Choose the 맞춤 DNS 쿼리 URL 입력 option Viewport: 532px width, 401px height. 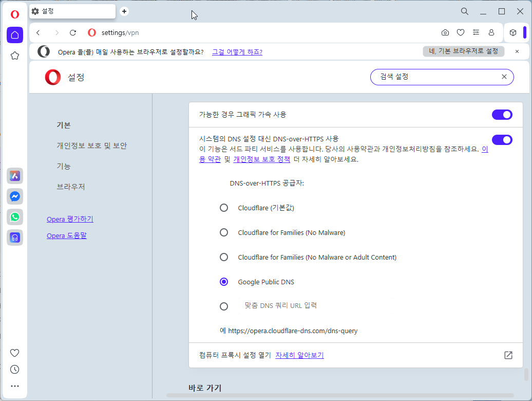[x=224, y=306]
